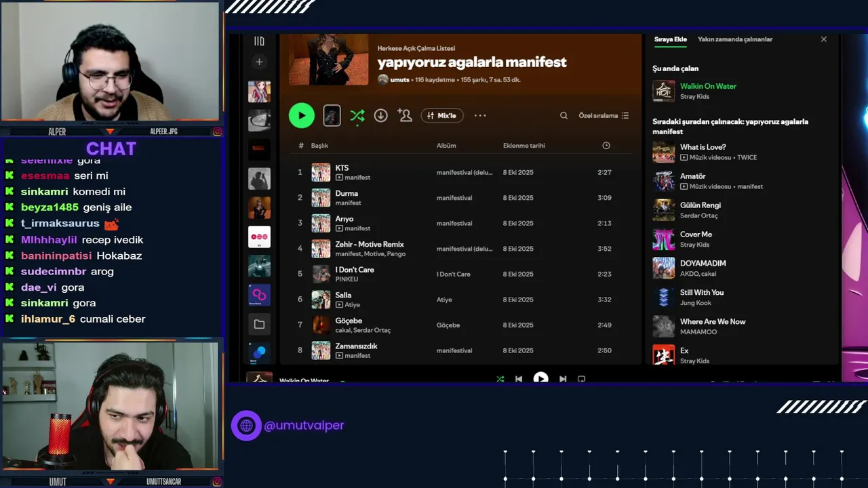Select the KTS track title

pos(342,168)
